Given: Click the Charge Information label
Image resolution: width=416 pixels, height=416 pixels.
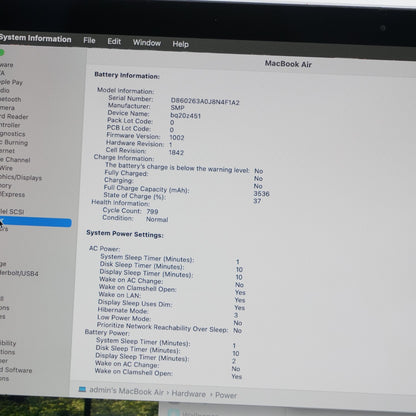Looking at the screenshot, I should (x=124, y=158).
